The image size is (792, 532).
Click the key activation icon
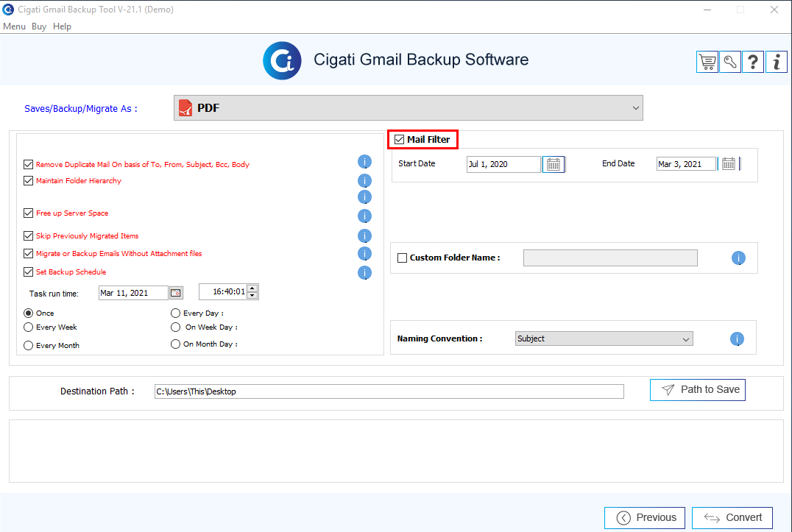point(730,62)
